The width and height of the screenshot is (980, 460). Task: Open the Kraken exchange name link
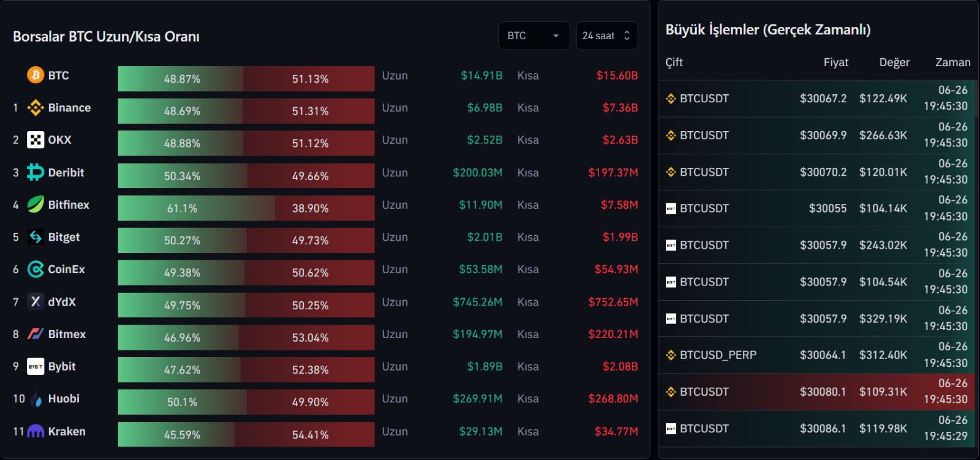tap(67, 431)
